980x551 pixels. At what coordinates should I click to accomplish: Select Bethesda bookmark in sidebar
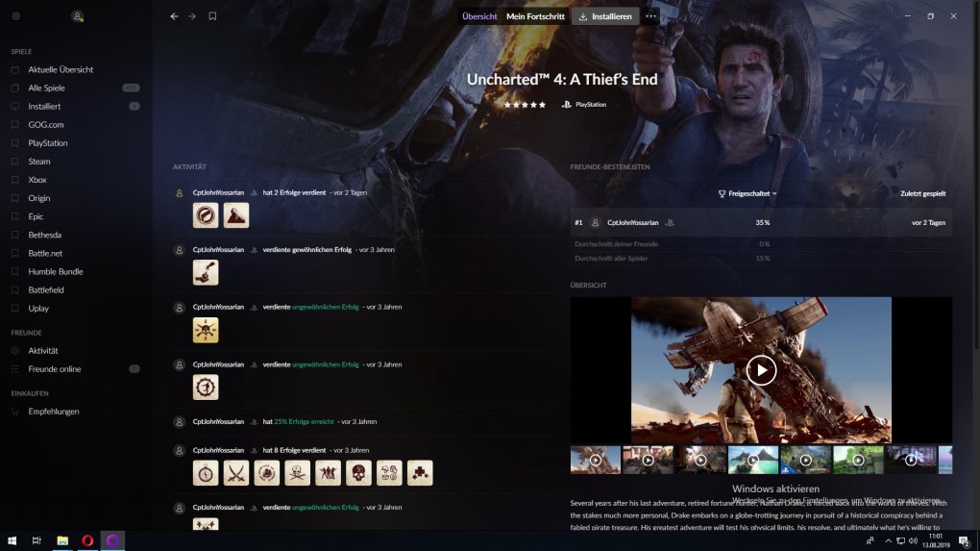click(x=44, y=236)
